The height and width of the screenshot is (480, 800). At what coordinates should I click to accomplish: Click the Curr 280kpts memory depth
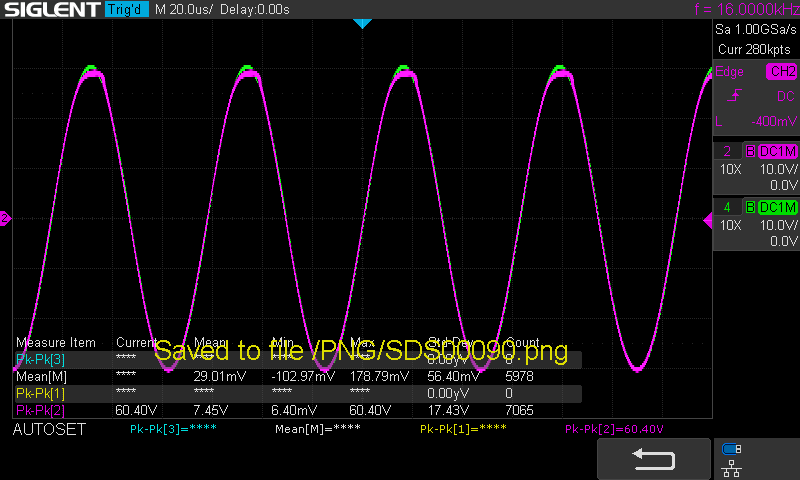click(x=755, y=49)
